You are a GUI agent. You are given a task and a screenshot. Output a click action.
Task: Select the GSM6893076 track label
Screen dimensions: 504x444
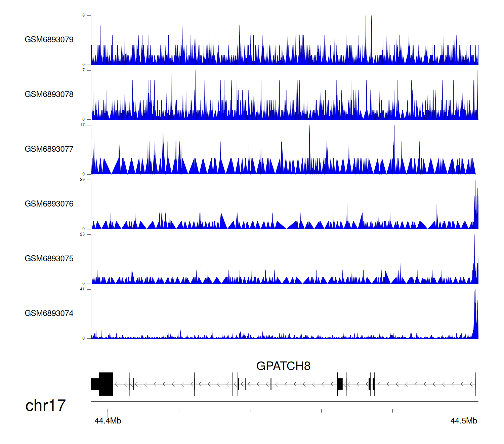click(49, 204)
